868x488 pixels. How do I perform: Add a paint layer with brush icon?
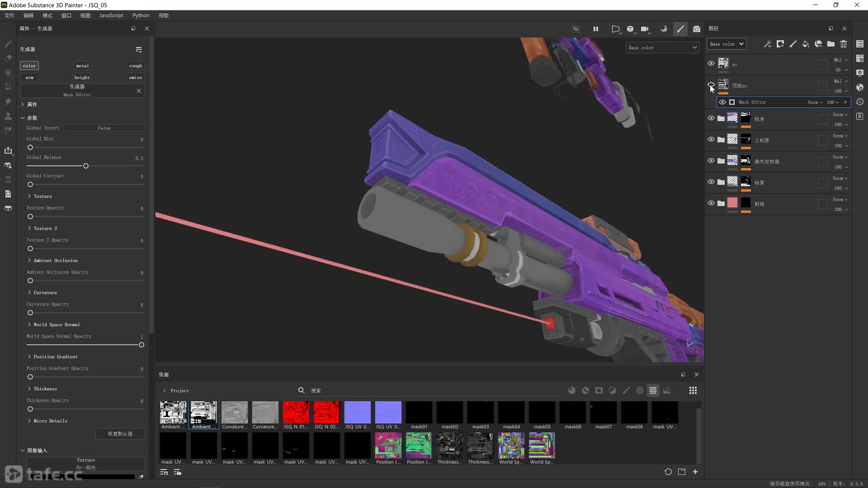coord(793,44)
